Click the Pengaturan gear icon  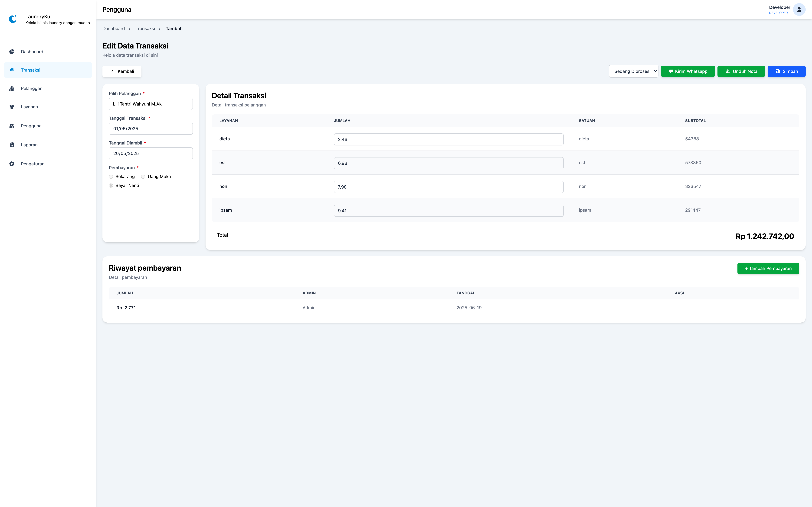click(12, 164)
